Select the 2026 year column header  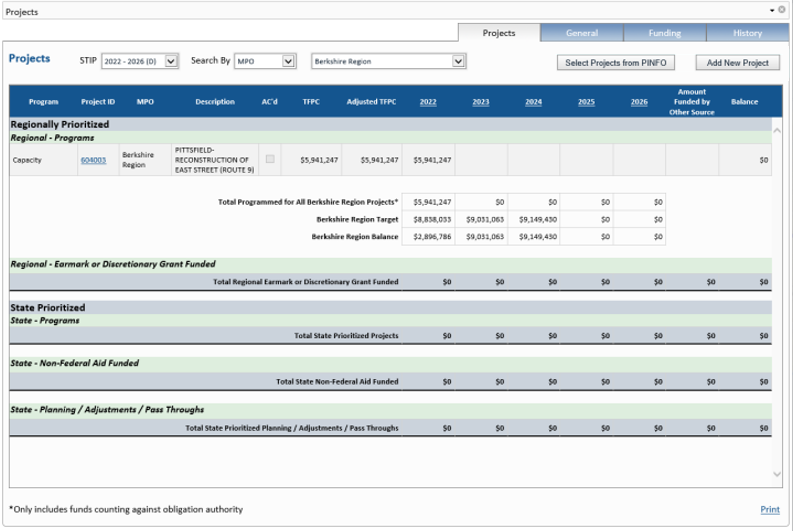(x=639, y=102)
